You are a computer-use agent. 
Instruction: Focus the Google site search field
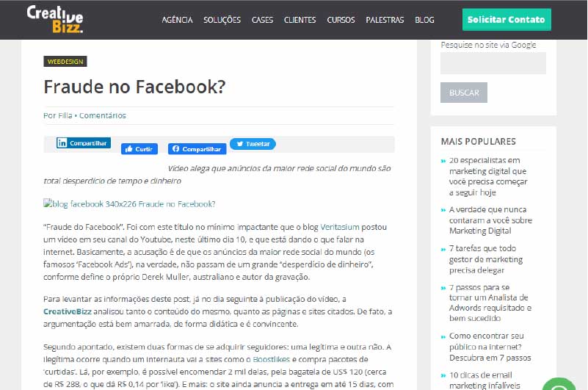[x=493, y=63]
